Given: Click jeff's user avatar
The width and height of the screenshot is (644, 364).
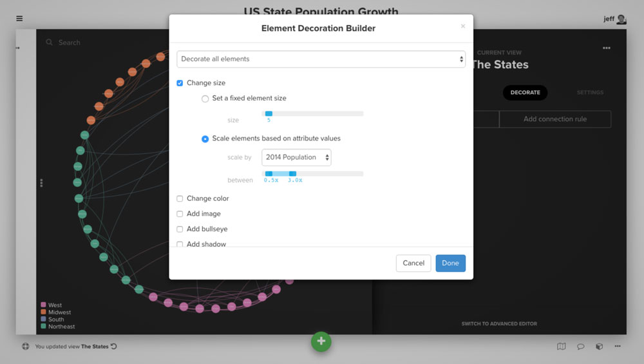Looking at the screenshot, I should [x=621, y=19].
